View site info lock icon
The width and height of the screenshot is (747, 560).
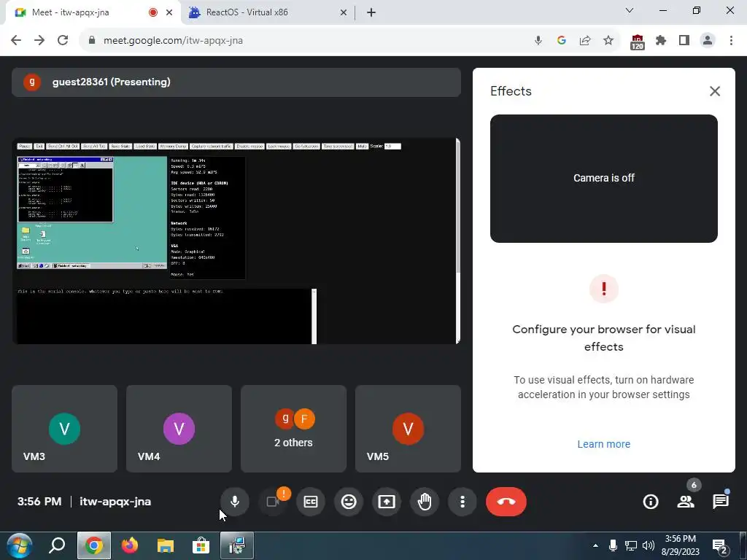click(x=92, y=41)
